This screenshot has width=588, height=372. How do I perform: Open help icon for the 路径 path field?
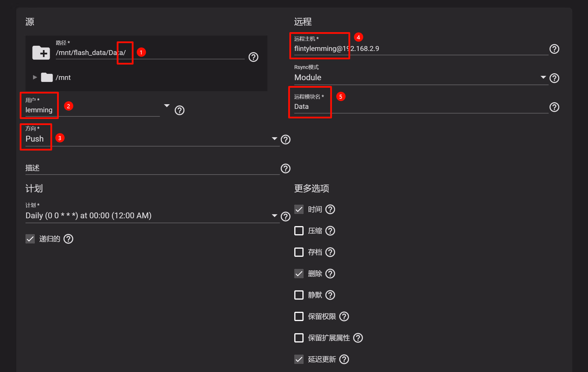pyautogui.click(x=253, y=57)
